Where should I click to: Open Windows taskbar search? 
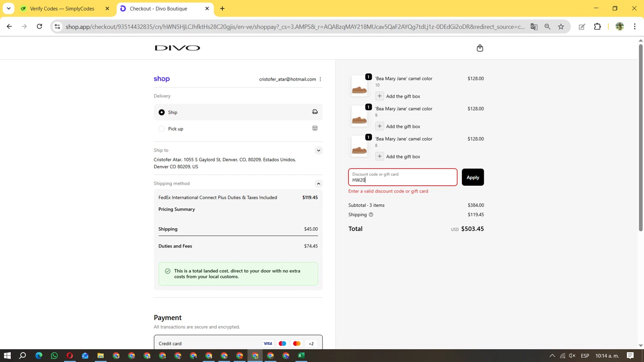pyautogui.click(x=23, y=356)
